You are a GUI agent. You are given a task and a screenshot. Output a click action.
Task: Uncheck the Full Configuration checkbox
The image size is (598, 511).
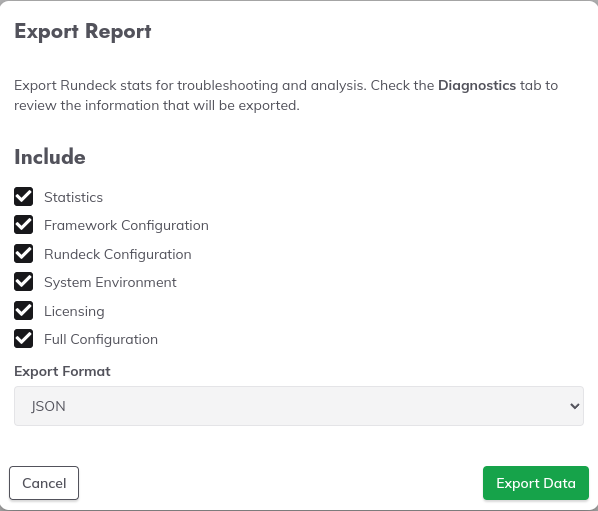(24, 339)
